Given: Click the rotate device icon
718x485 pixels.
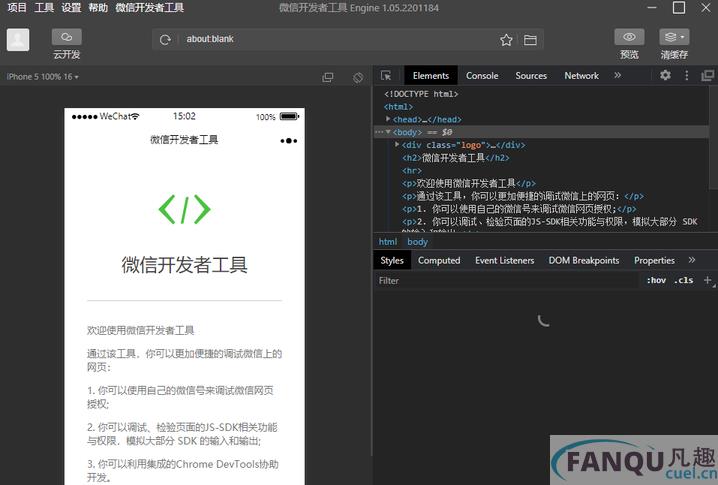Looking at the screenshot, I should pos(357,77).
